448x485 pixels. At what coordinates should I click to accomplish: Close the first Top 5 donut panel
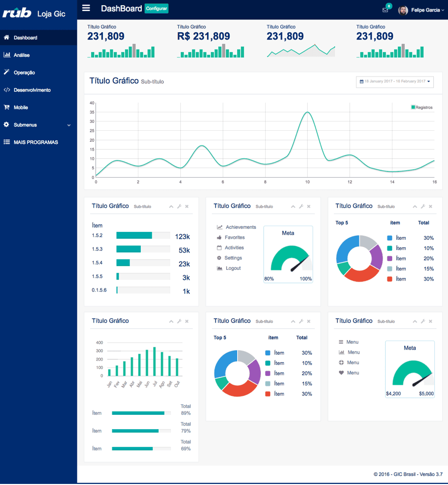pyautogui.click(x=431, y=206)
